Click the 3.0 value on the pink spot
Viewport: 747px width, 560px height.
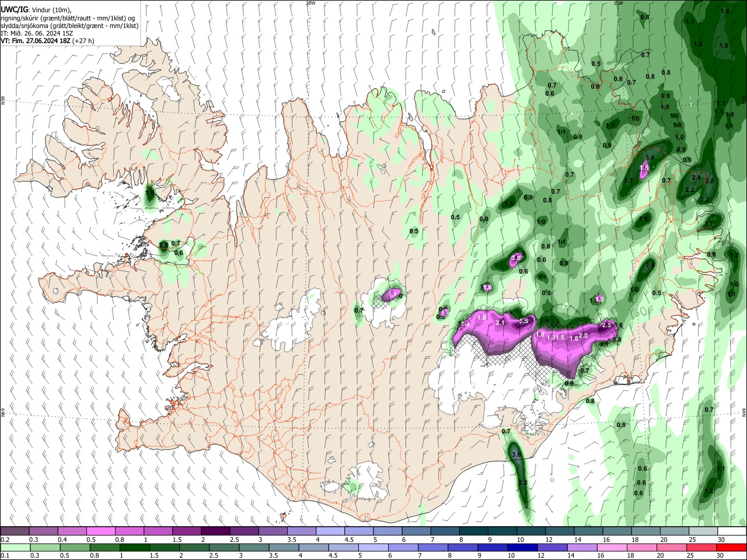[x=516, y=258]
